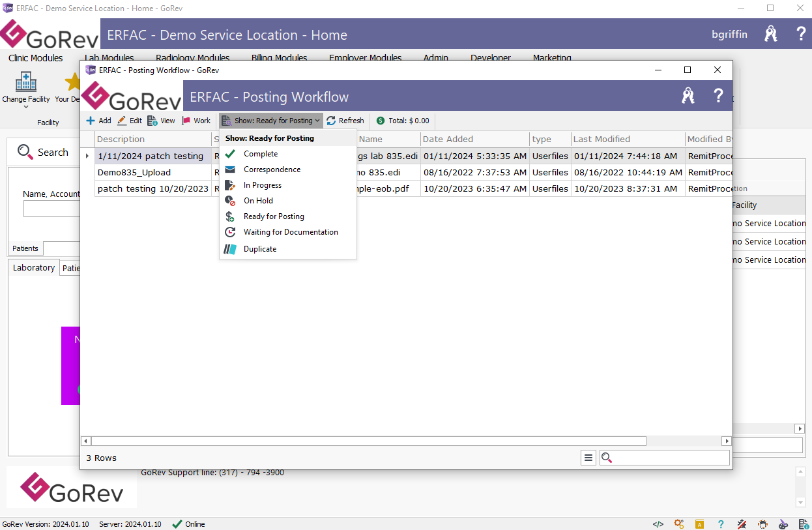
Task: Click the Posting Workflow help question mark
Action: coord(719,96)
